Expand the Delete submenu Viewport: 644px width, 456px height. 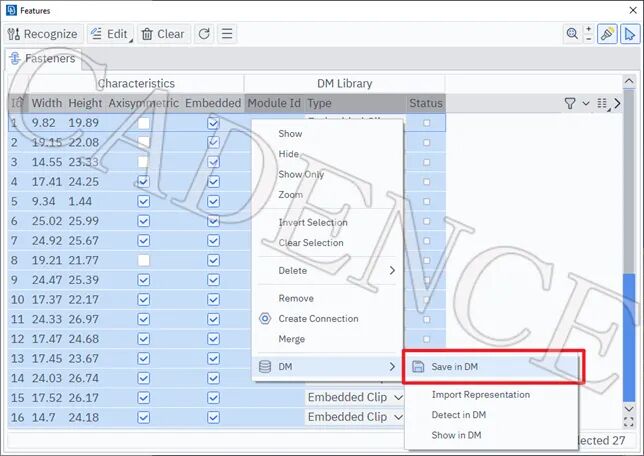click(x=327, y=270)
